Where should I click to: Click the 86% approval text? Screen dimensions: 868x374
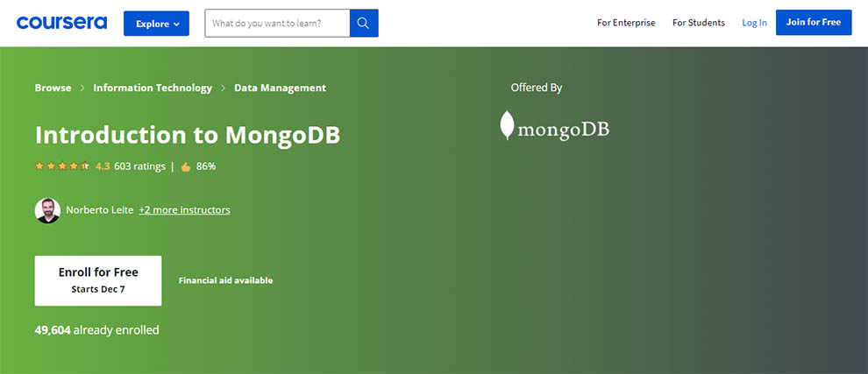point(206,166)
